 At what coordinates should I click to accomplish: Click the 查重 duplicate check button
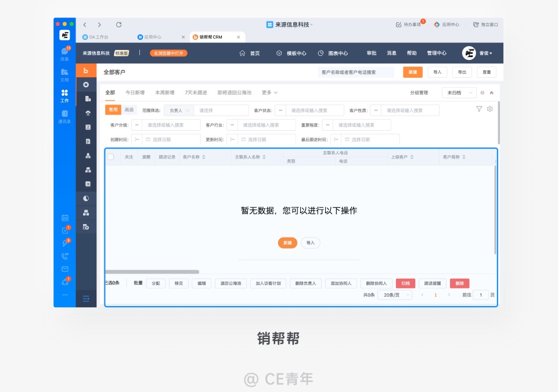click(487, 72)
